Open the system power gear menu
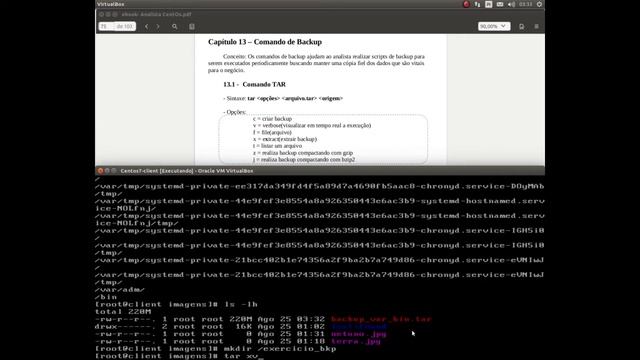 tap(539, 4)
